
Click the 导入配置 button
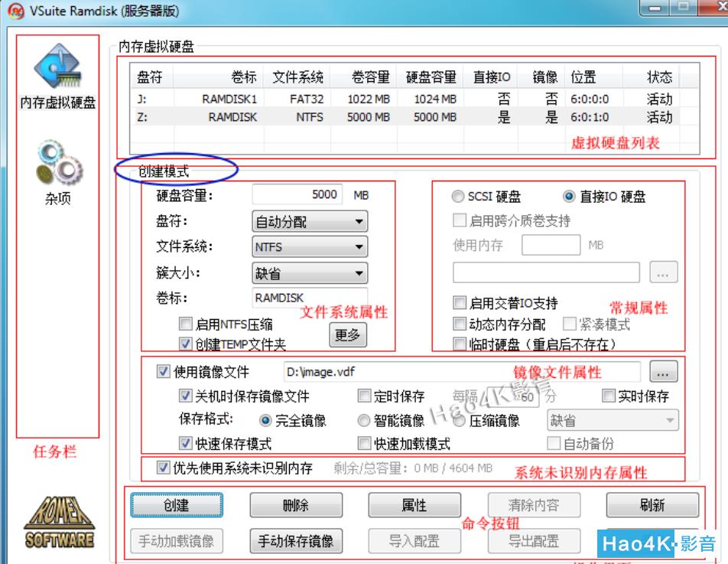[x=414, y=541]
